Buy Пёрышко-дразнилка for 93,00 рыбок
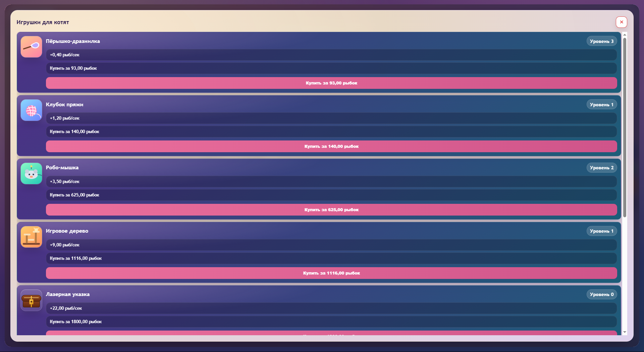The image size is (644, 352). [x=331, y=83]
